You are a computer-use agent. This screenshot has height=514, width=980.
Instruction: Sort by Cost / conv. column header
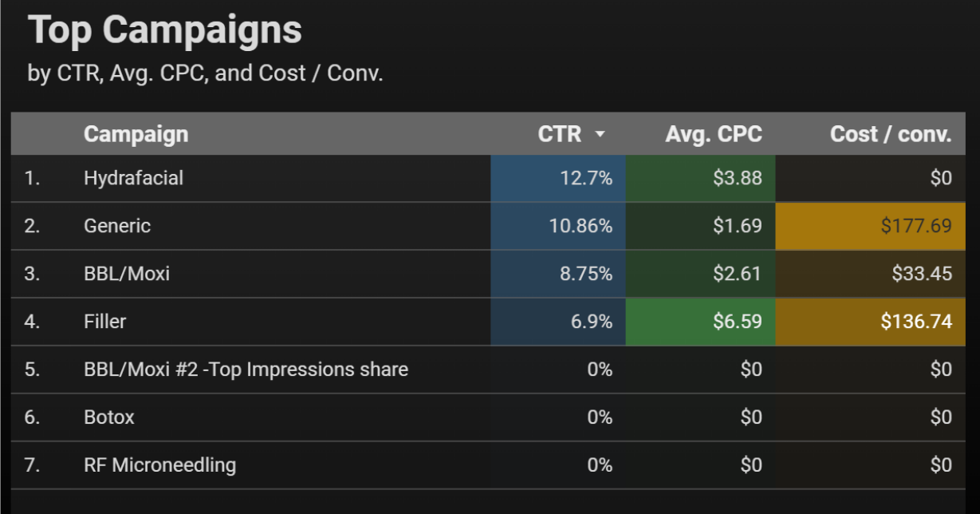[891, 134]
